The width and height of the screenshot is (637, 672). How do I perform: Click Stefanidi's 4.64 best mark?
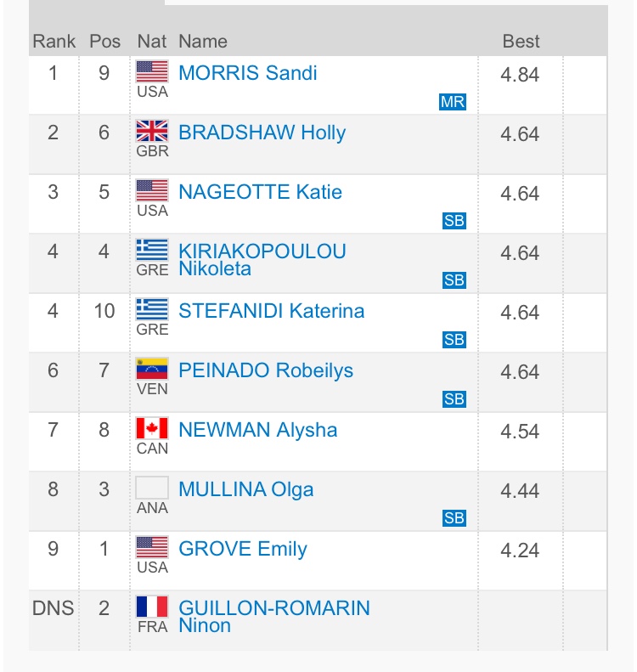coord(520,313)
